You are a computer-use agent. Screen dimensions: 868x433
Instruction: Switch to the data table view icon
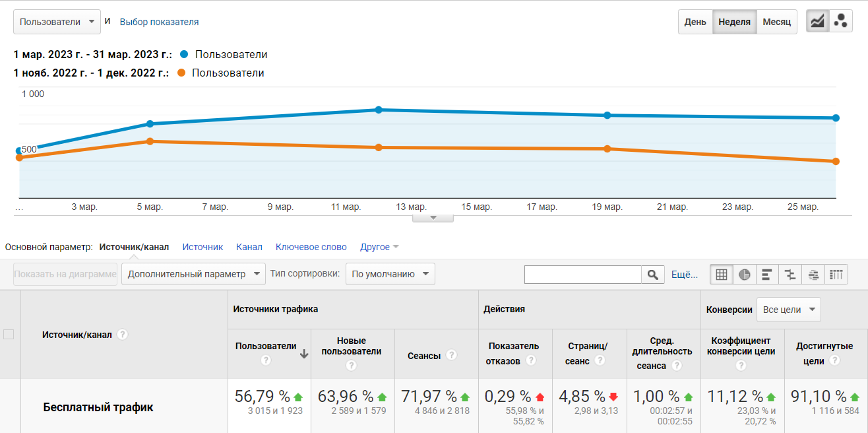[721, 274]
